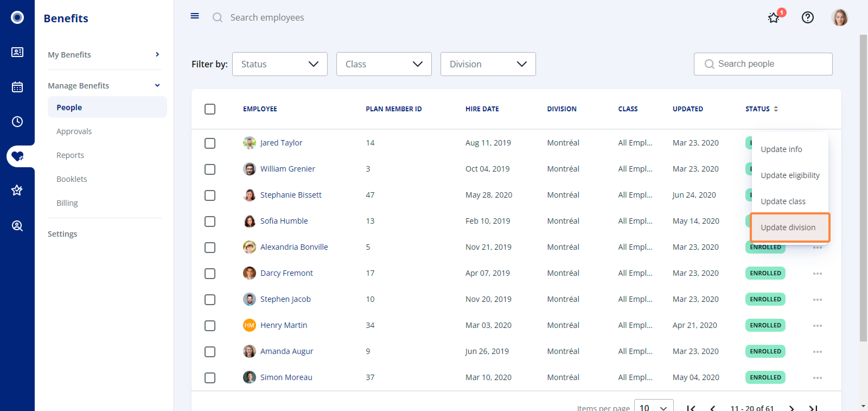The image size is (868, 411).
Task: Open the Settings sidebar link
Action: coord(62,234)
